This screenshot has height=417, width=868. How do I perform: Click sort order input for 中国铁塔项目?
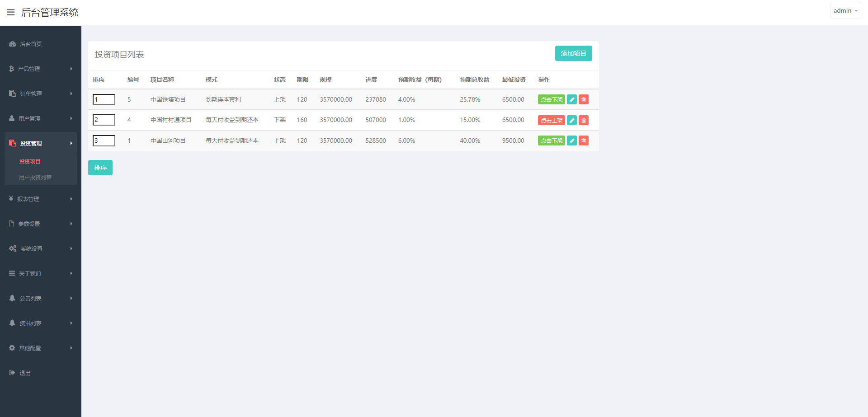tap(104, 99)
